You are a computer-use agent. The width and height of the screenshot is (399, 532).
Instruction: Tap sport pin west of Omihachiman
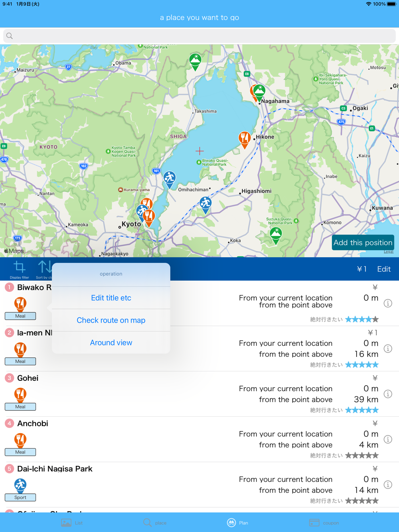pyautogui.click(x=170, y=180)
